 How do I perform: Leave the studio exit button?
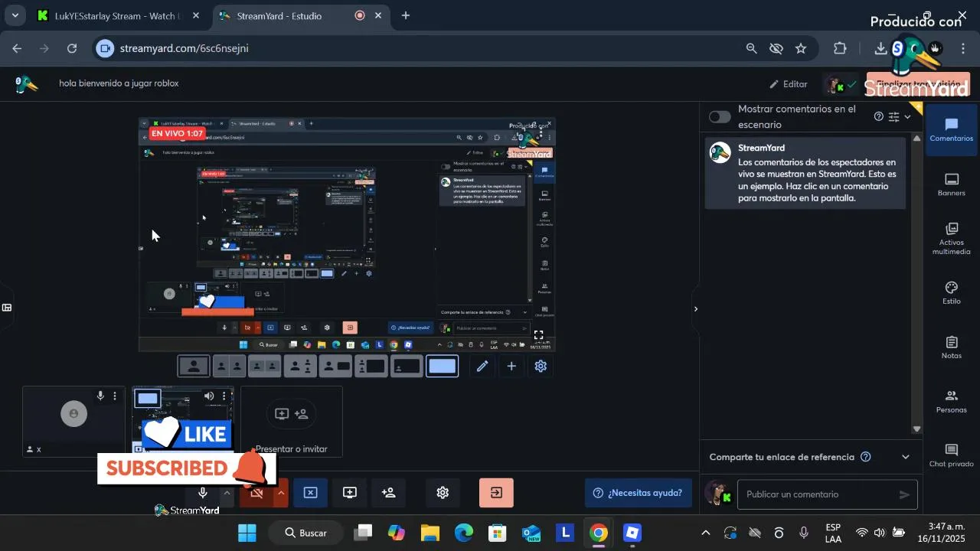(x=496, y=493)
